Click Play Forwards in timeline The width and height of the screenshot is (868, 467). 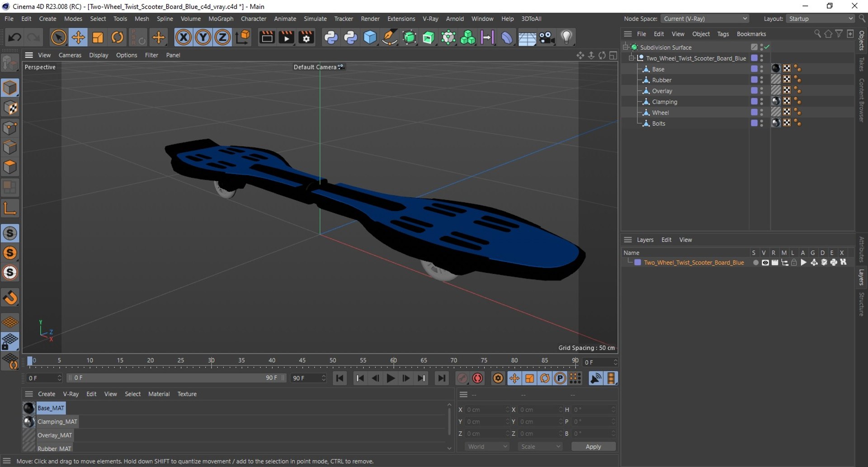(391, 378)
